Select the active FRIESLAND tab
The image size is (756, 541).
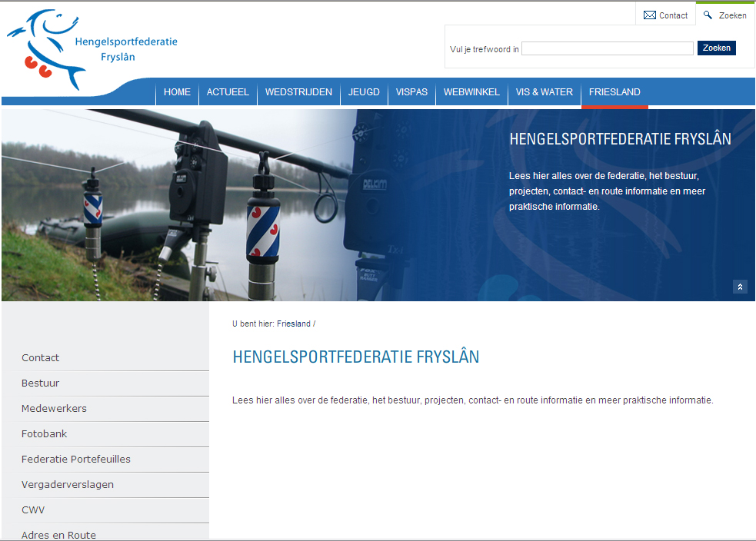[x=614, y=92]
